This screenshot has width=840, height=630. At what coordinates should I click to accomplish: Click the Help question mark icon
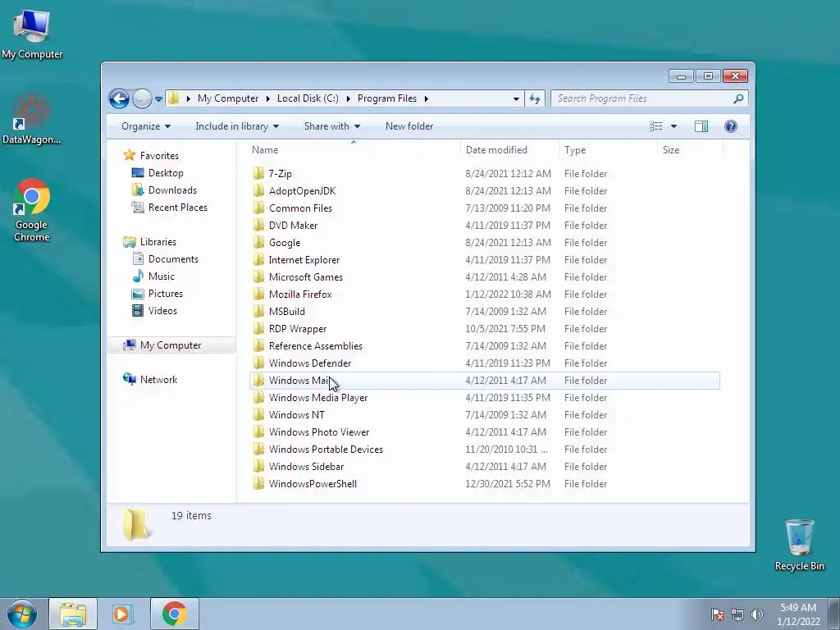[x=731, y=126]
